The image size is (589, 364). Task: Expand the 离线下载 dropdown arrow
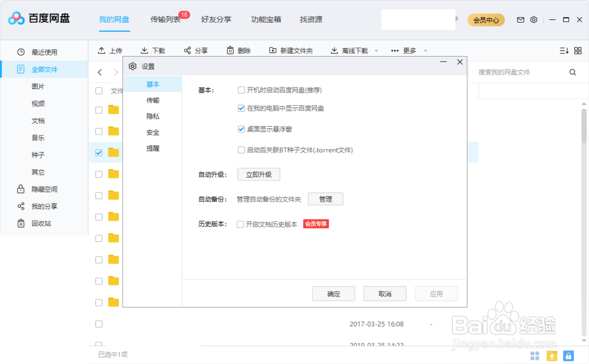[x=376, y=51]
